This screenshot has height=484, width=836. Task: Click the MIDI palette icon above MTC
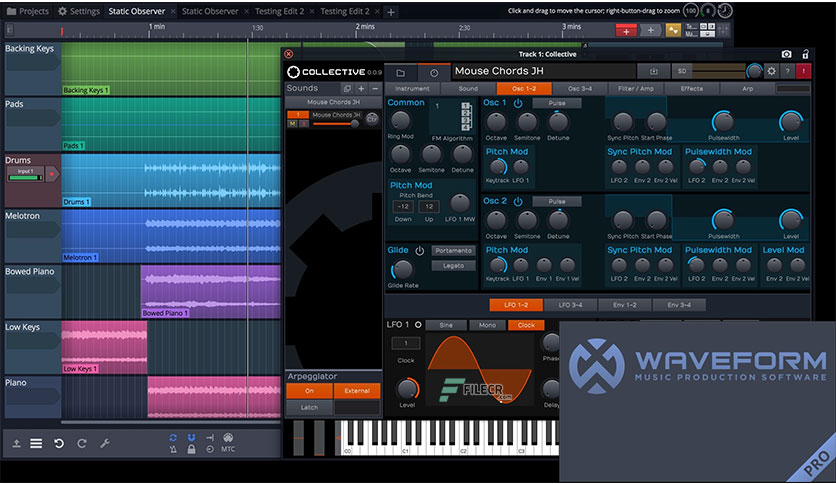[x=228, y=438]
